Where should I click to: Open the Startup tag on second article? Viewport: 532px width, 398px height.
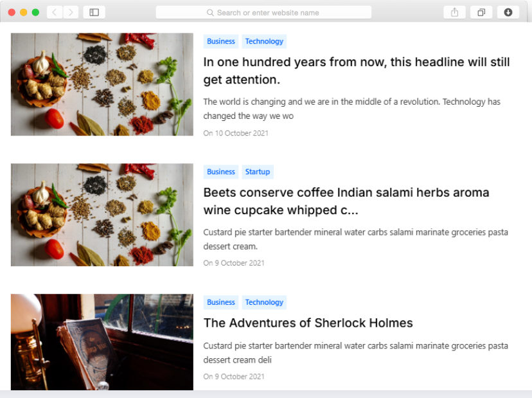point(258,172)
